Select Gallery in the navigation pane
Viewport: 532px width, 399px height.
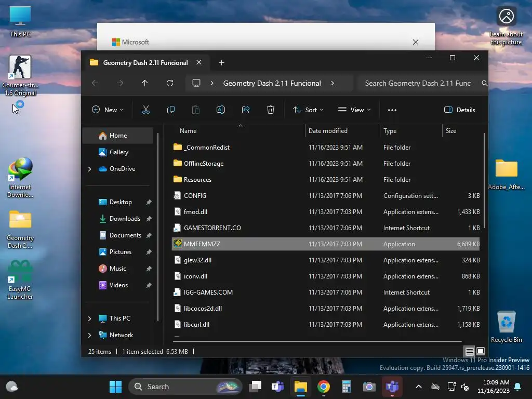118,152
